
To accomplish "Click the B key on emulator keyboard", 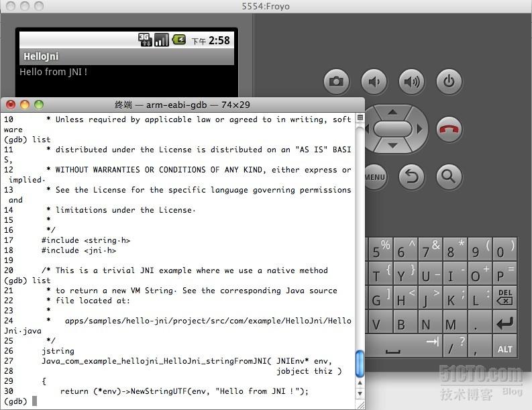I will [405, 321].
